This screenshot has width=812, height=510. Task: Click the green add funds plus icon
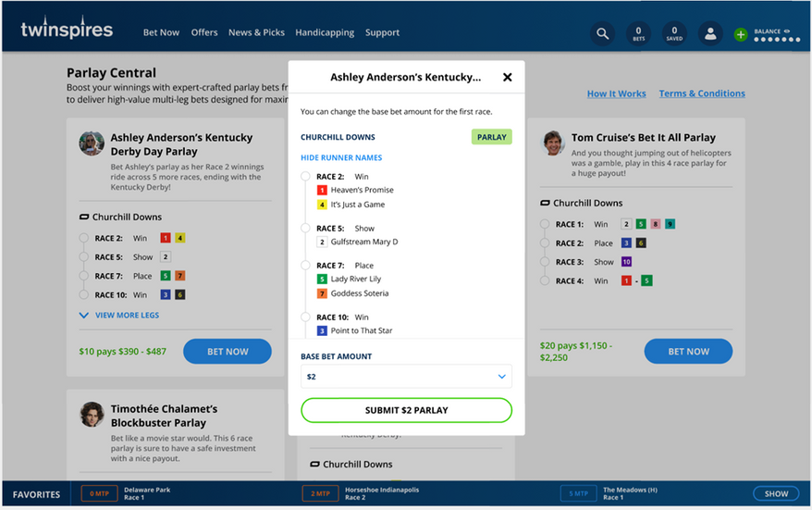pos(741,35)
